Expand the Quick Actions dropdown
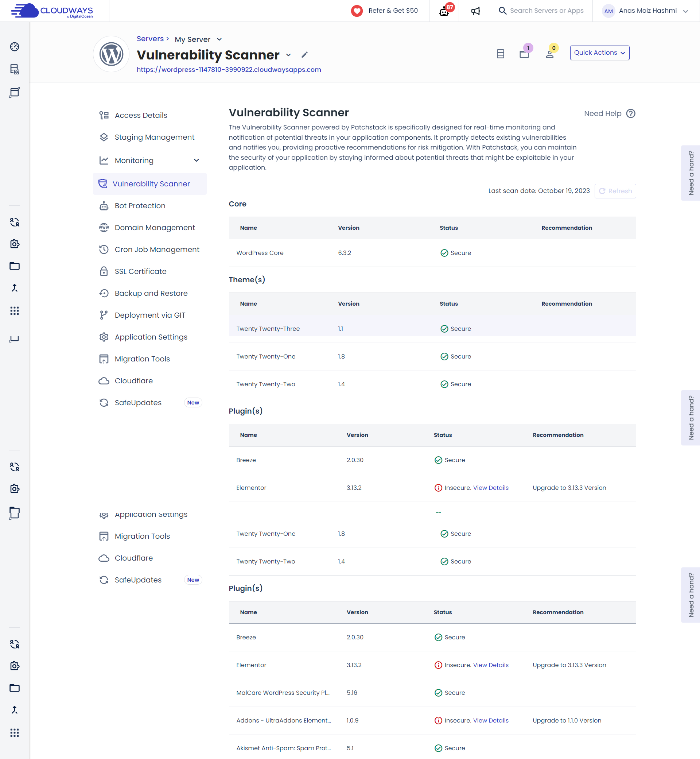The width and height of the screenshot is (700, 759). tap(599, 53)
